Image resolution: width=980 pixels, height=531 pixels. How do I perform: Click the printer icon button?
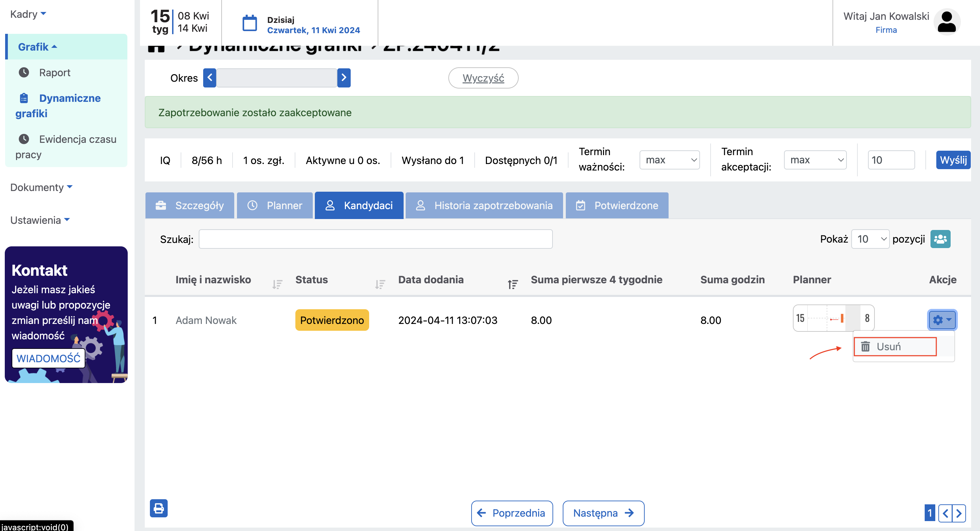159,508
